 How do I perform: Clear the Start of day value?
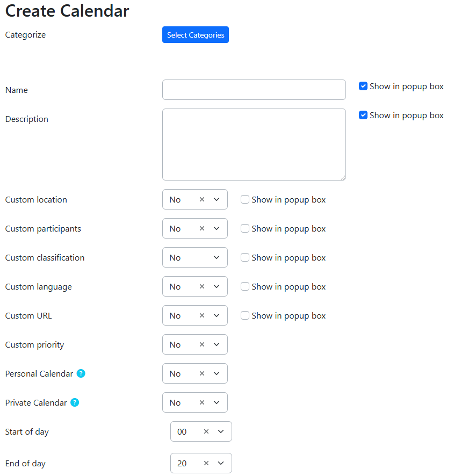point(206,431)
